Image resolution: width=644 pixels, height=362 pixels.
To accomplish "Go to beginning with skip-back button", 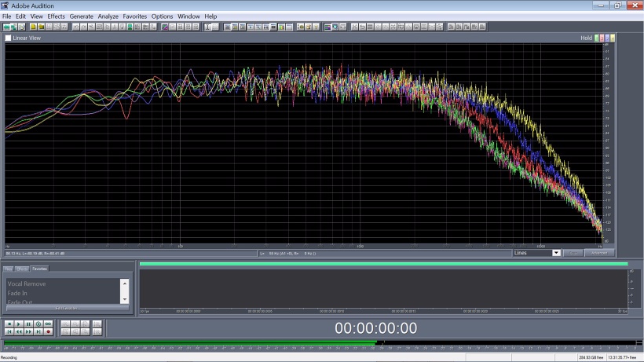I will click(x=9, y=331).
